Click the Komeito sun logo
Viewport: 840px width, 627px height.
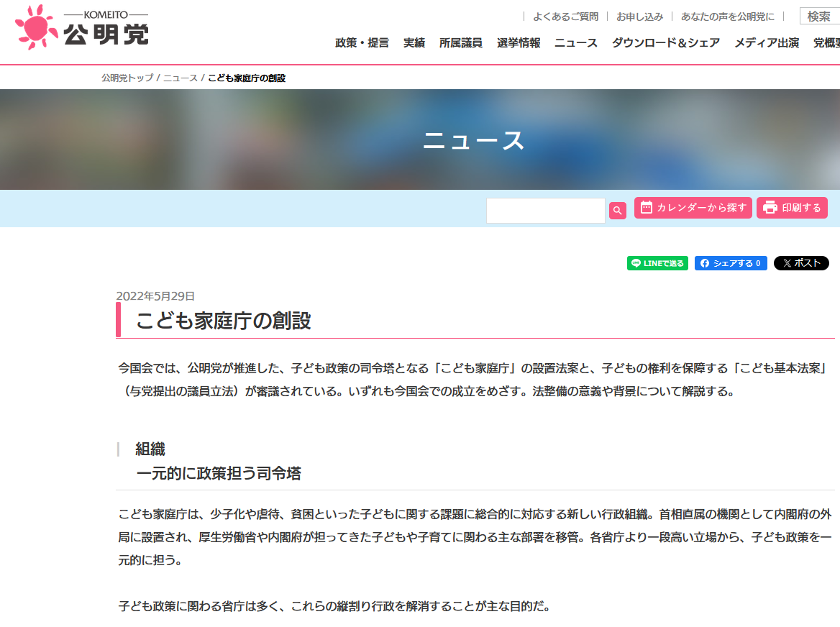[36, 27]
